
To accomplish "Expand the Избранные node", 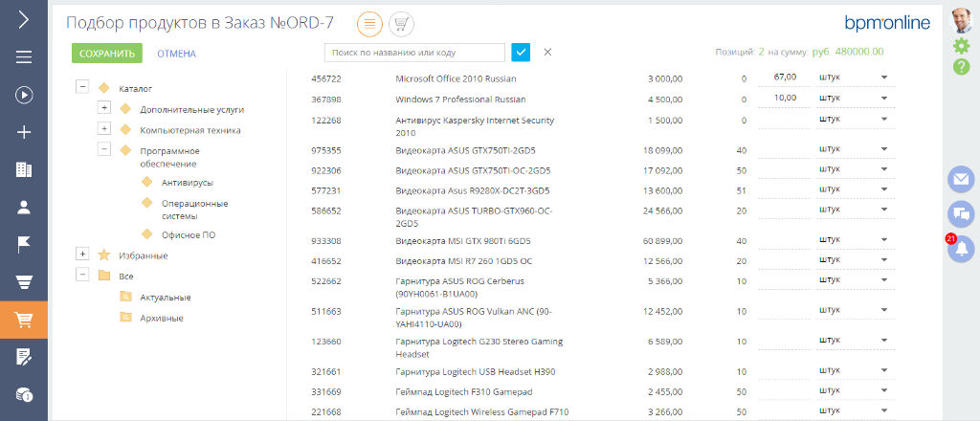I will pos(82,255).
